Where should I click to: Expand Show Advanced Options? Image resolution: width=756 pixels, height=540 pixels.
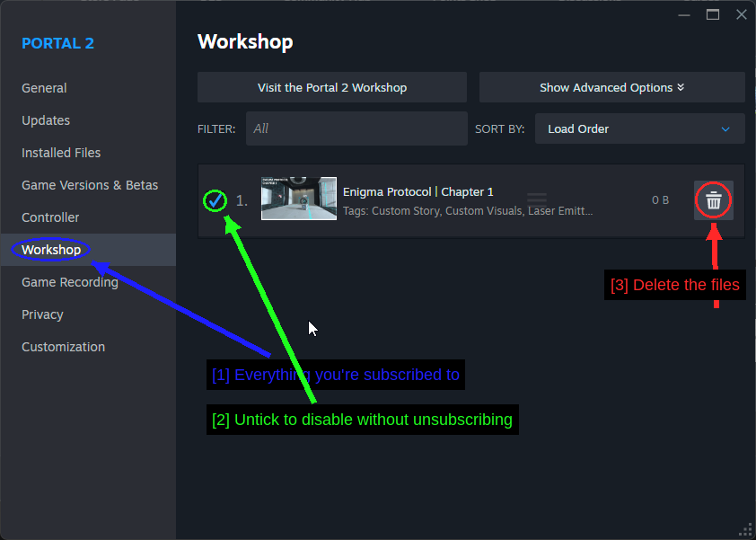pos(611,87)
